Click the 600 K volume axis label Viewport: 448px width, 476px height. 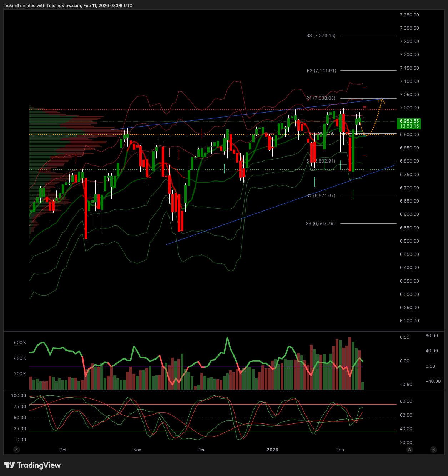(x=20, y=343)
